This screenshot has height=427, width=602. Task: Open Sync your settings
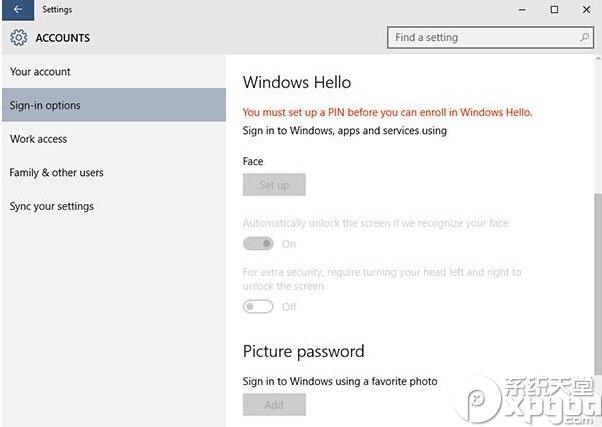pyautogui.click(x=51, y=206)
